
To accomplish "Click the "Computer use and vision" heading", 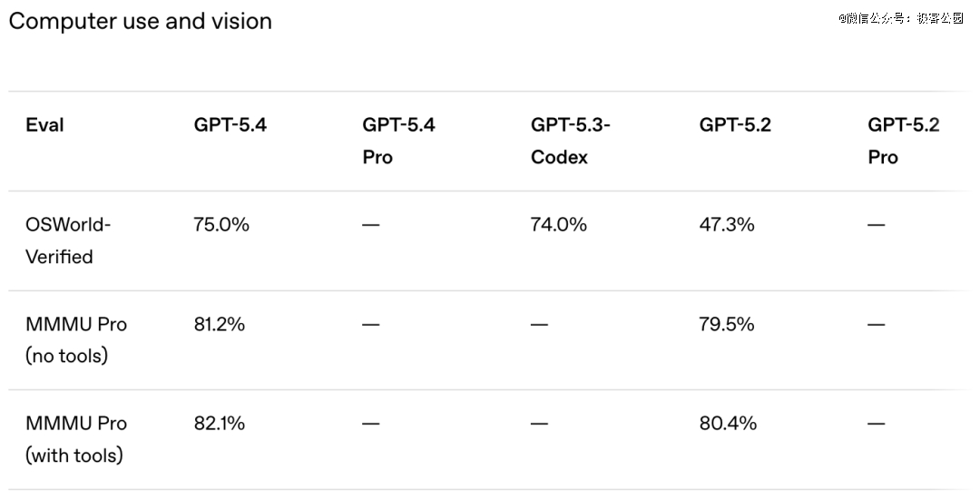I will pyautogui.click(x=141, y=22).
